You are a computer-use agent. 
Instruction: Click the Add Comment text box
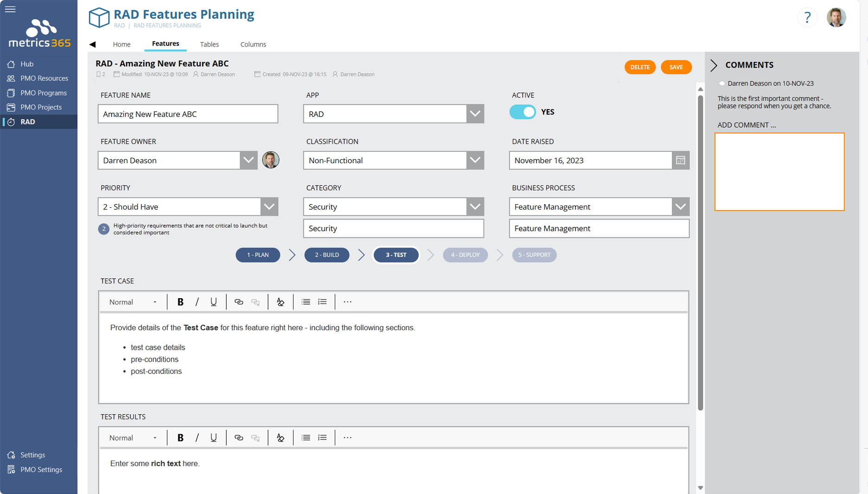tap(779, 172)
